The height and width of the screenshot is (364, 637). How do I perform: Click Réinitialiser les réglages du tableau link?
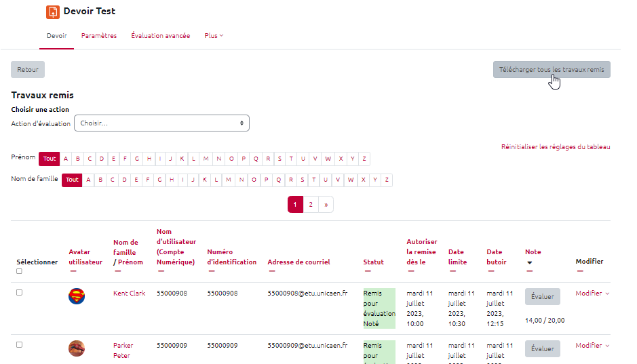pyautogui.click(x=555, y=146)
